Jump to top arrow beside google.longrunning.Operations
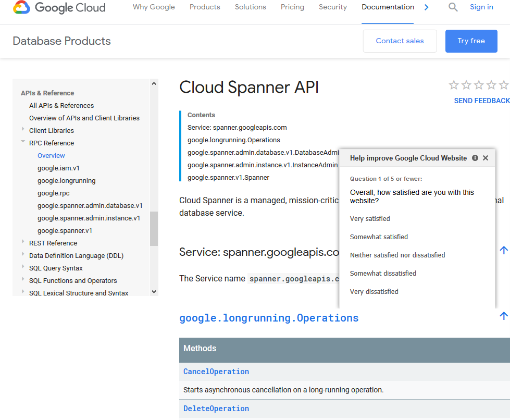 pos(504,316)
